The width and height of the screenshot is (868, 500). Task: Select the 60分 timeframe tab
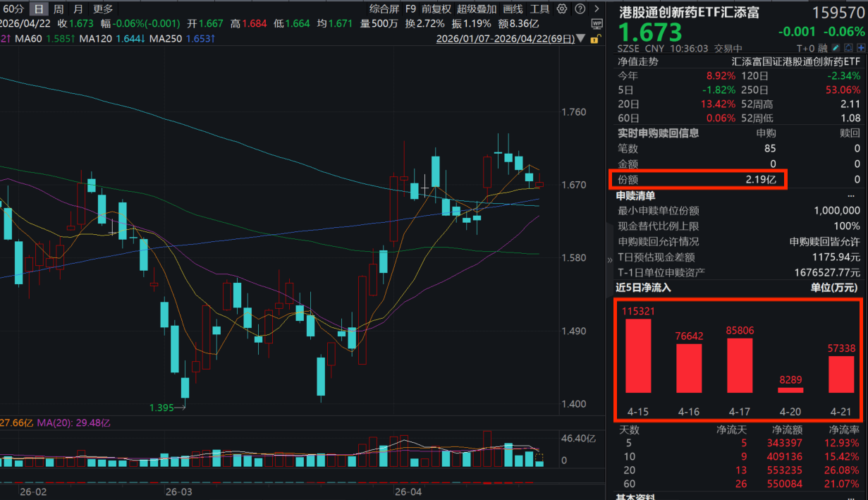click(x=13, y=9)
